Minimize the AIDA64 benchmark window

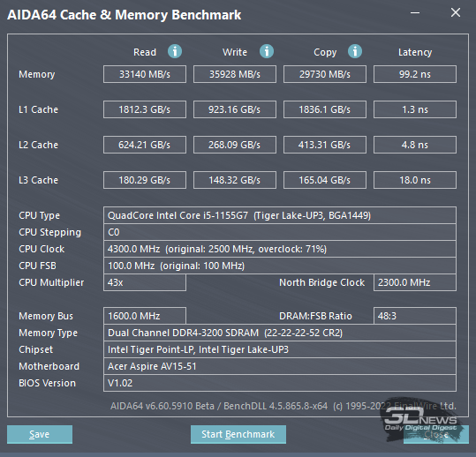click(415, 12)
